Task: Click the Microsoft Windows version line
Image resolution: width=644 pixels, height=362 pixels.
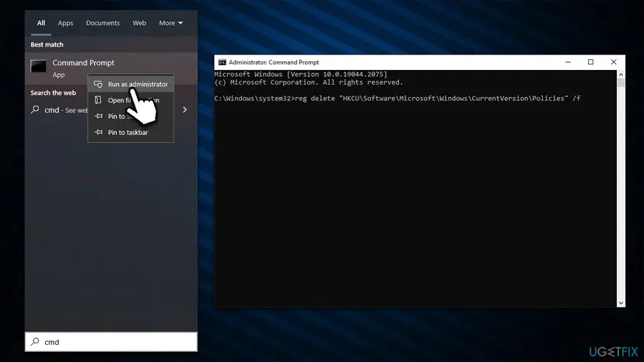Action: tap(301, 75)
